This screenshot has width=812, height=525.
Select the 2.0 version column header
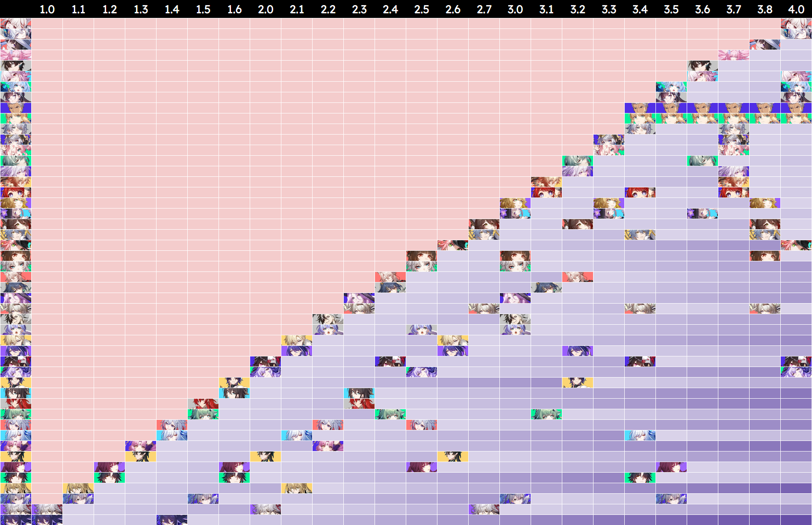(x=265, y=9)
